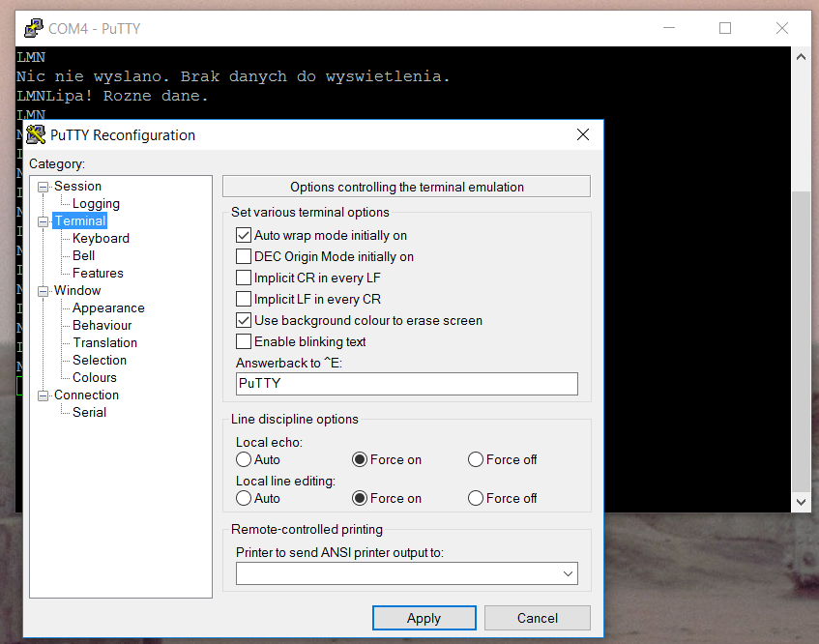This screenshot has height=644, width=819.
Task: Collapse the Window tree node
Action: [43, 291]
